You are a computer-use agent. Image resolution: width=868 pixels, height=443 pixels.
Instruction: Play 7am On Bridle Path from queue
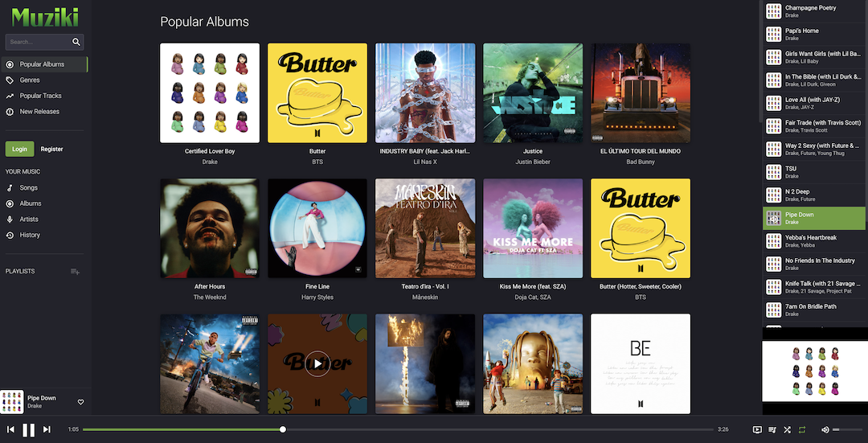click(x=813, y=310)
